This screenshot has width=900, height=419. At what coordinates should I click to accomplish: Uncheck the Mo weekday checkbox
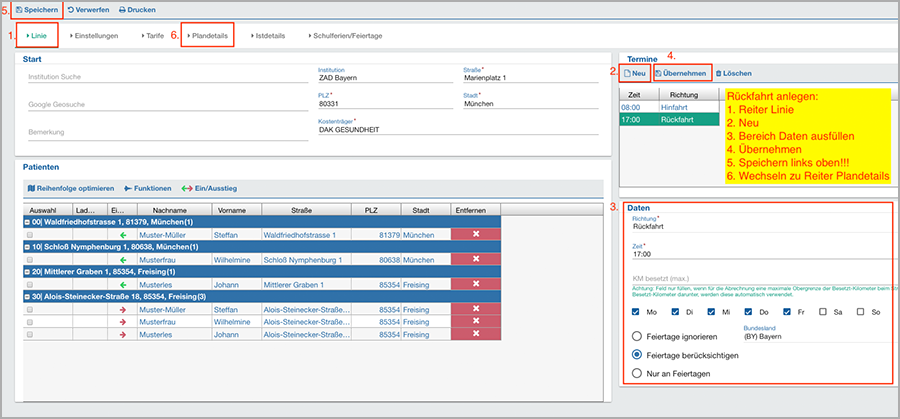tap(635, 312)
